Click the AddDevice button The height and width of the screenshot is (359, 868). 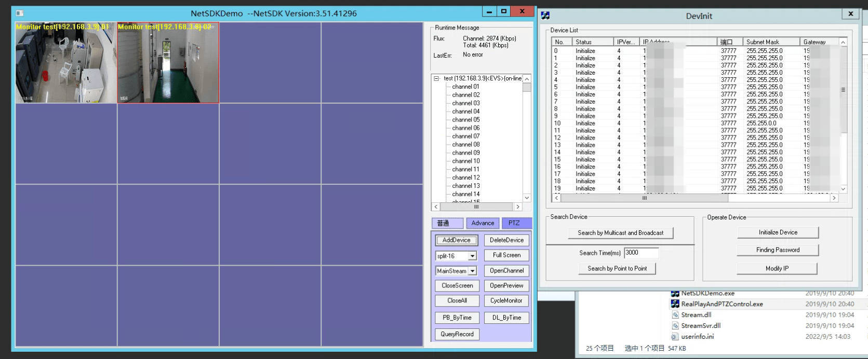click(x=456, y=240)
